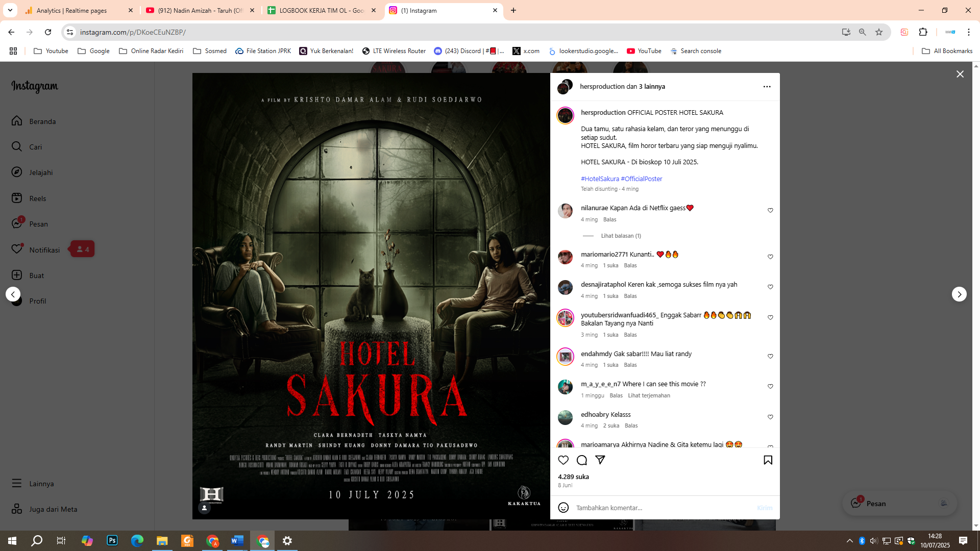View tagged people icon on poster
This screenshot has height=551, width=980.
point(204,508)
